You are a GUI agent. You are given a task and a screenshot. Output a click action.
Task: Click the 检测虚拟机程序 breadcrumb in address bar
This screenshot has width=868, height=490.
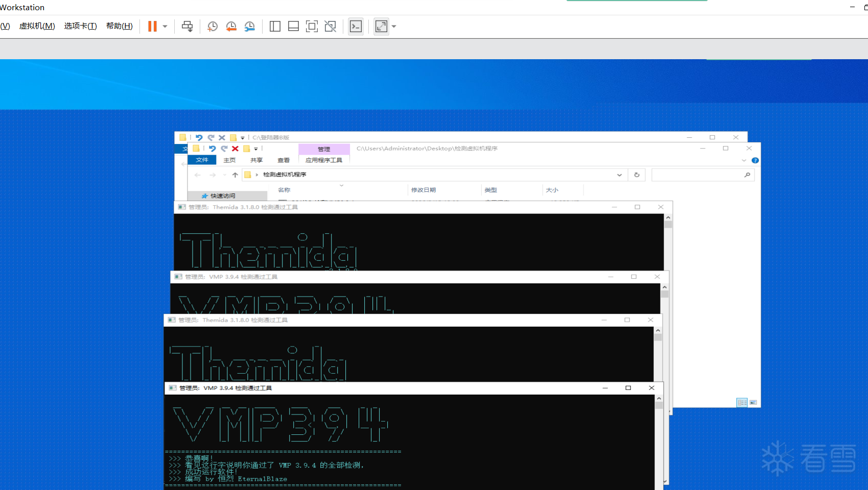click(x=285, y=175)
